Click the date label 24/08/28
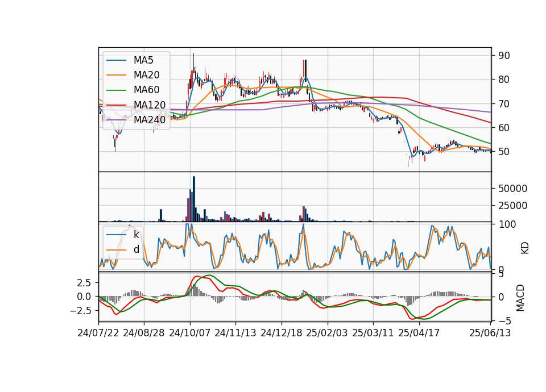The width and height of the screenshot is (546, 392). tap(144, 333)
